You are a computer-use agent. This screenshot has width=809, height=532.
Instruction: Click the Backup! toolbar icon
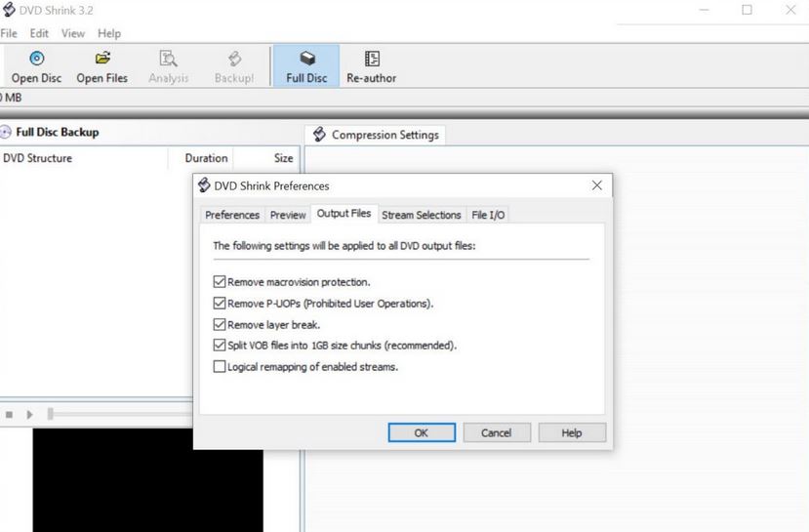coord(235,59)
